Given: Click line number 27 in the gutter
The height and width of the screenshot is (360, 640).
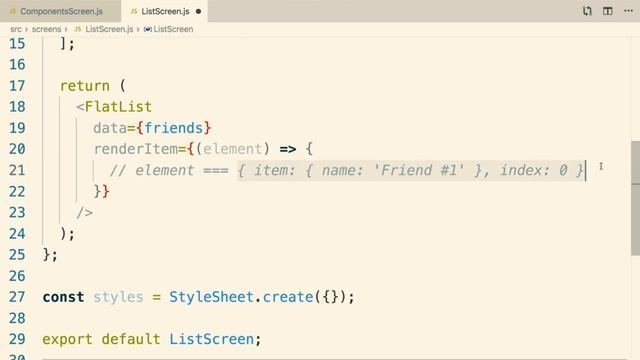Looking at the screenshot, I should [x=17, y=297].
